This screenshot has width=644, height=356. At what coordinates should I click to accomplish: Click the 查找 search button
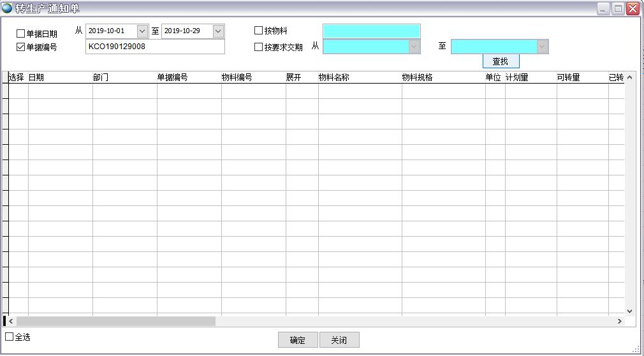501,61
